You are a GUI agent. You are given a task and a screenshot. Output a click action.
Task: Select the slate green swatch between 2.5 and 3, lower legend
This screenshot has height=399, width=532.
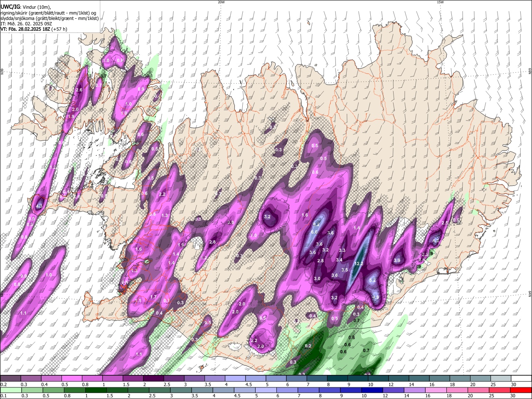point(160,390)
